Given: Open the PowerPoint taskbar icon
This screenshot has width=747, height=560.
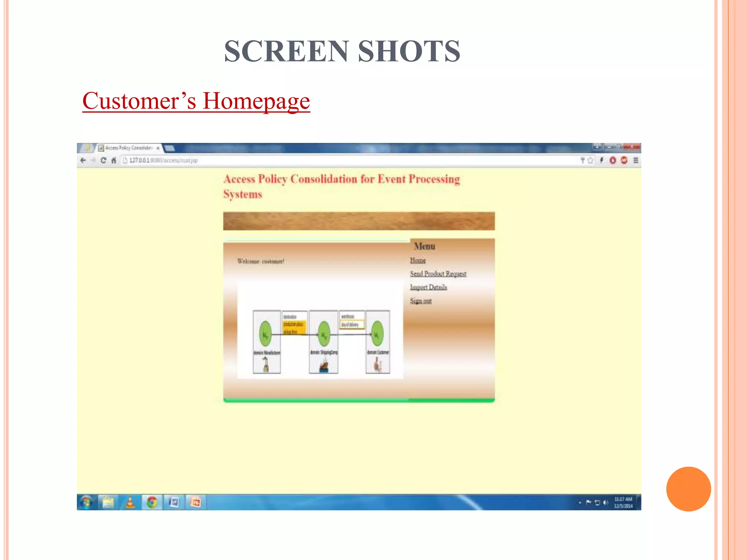Looking at the screenshot, I should [x=196, y=502].
